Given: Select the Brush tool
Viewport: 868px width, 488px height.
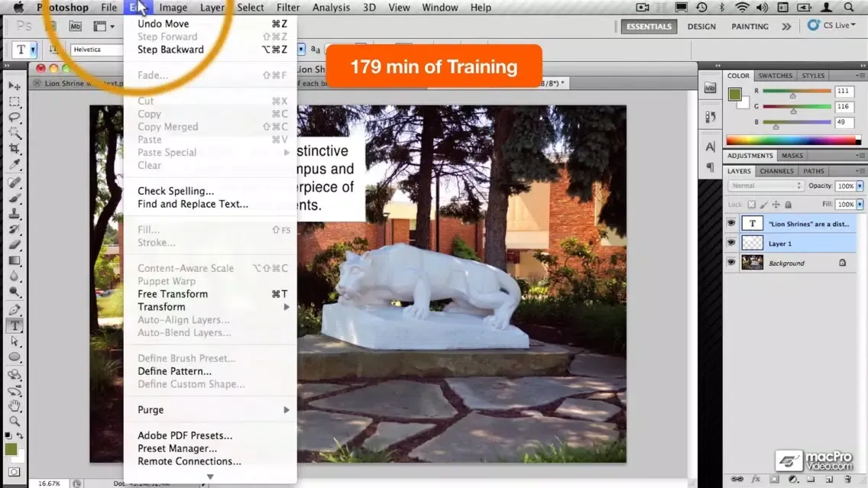Looking at the screenshot, I should point(15,198).
